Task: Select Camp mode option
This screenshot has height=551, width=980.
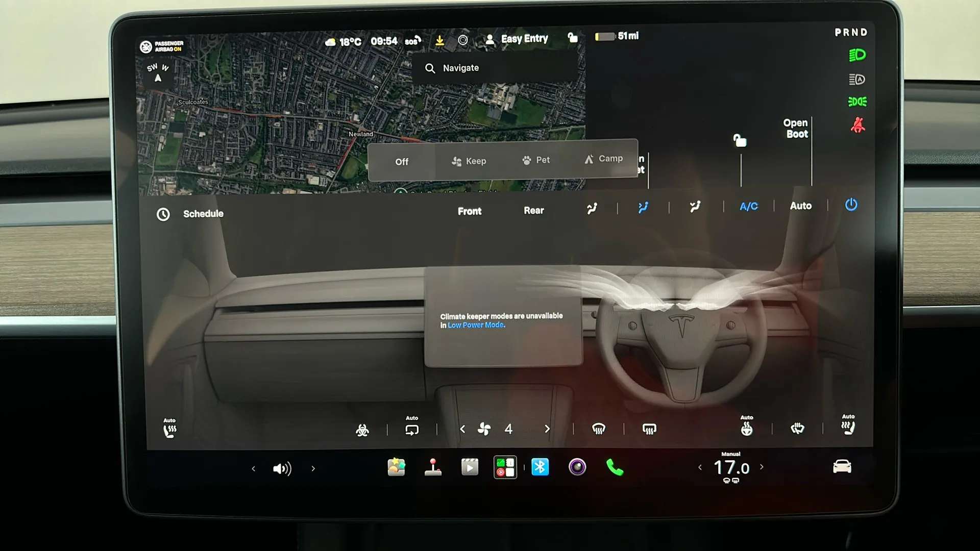Action: point(603,159)
